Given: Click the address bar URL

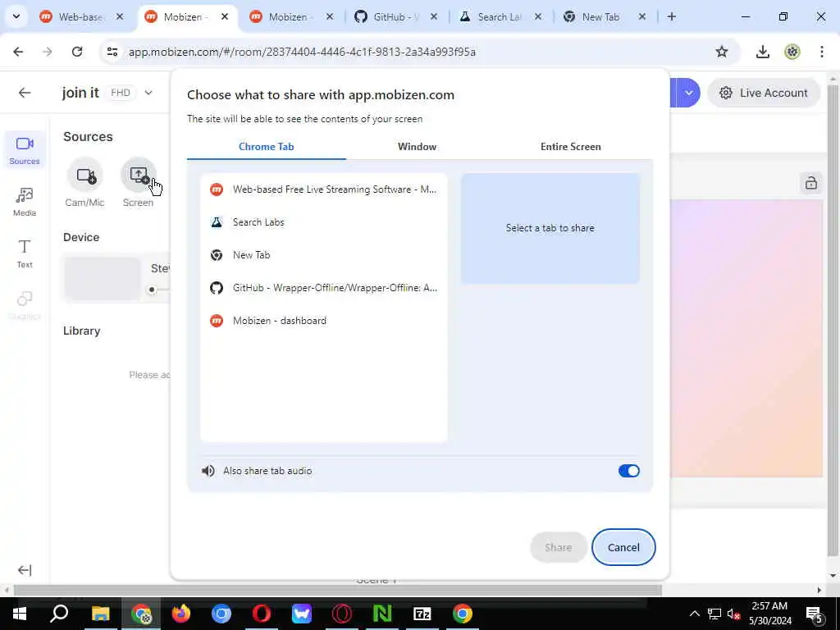Looking at the screenshot, I should point(302,52).
